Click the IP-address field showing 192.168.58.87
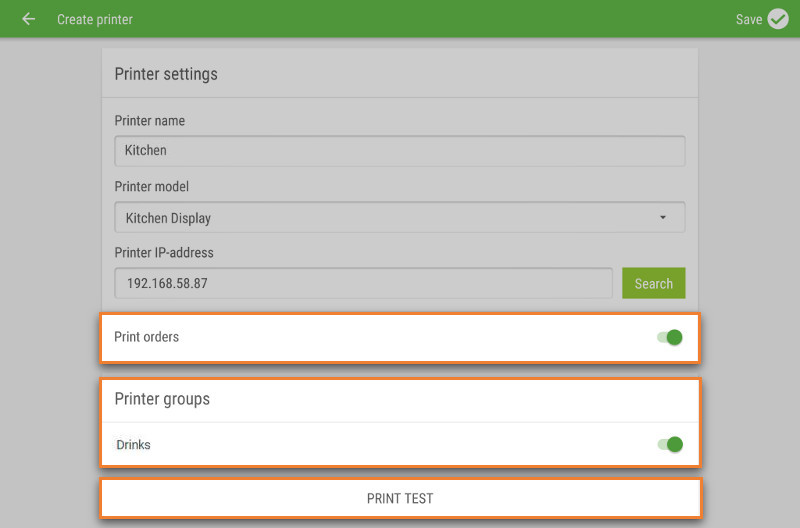 363,283
